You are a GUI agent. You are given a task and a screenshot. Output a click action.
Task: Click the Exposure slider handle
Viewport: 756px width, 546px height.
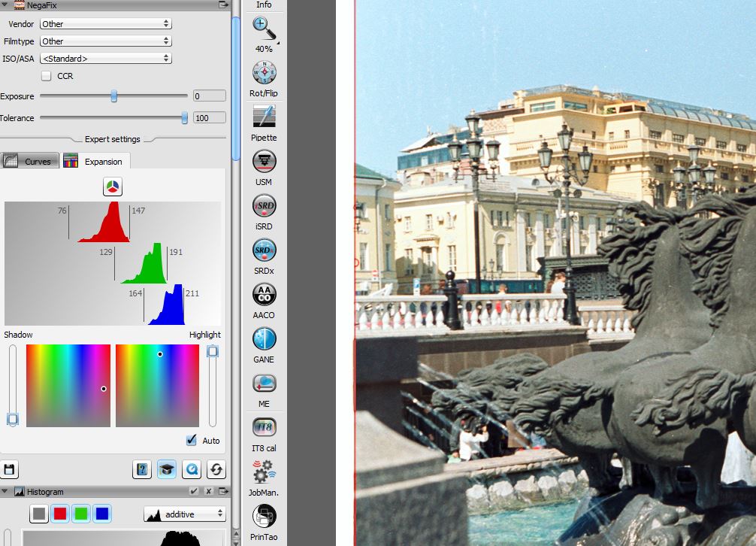point(114,96)
